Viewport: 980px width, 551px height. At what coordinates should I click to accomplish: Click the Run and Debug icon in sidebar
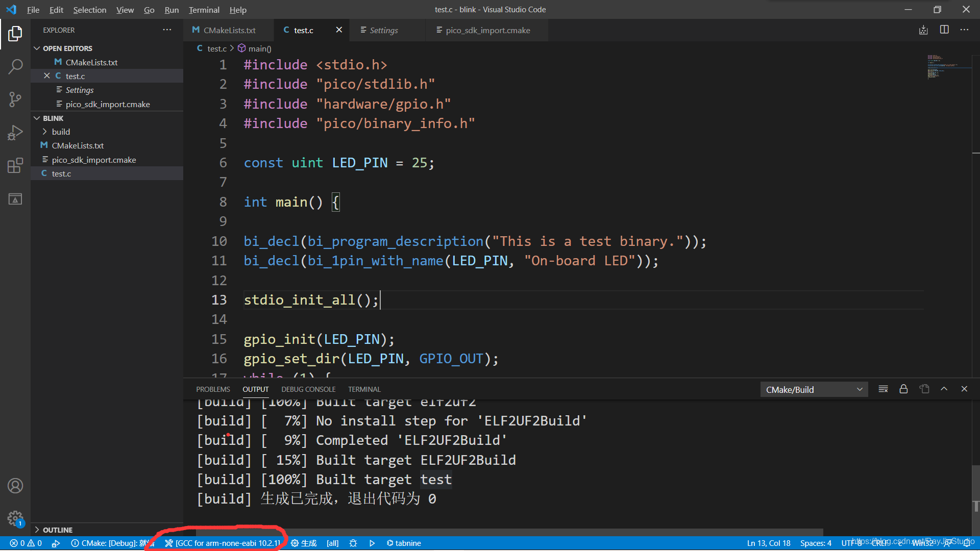point(15,133)
